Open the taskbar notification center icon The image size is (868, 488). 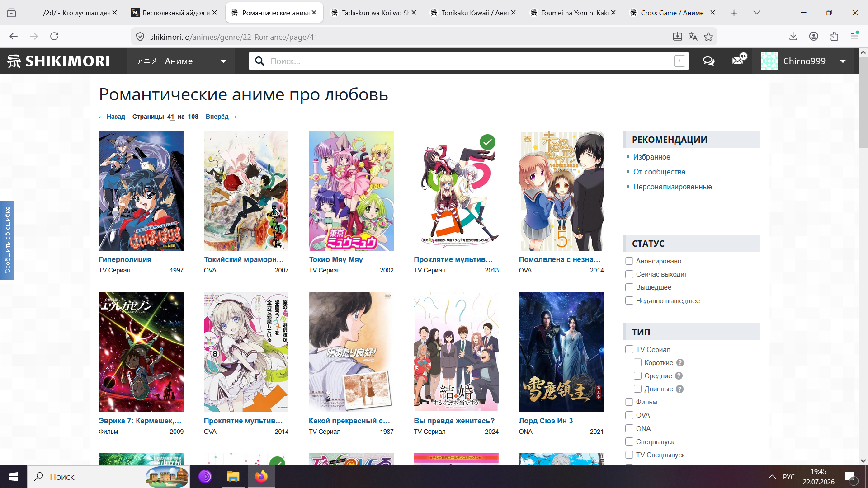850,477
